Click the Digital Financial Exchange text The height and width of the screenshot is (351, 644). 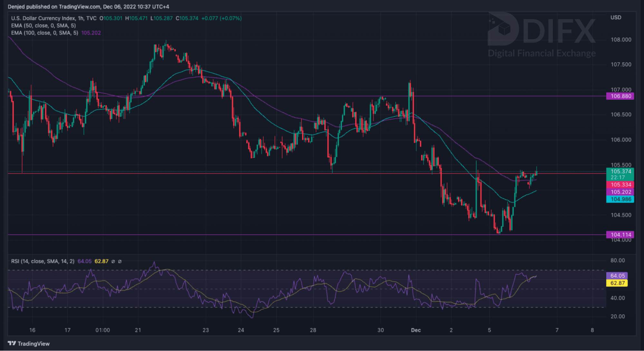[x=542, y=53]
